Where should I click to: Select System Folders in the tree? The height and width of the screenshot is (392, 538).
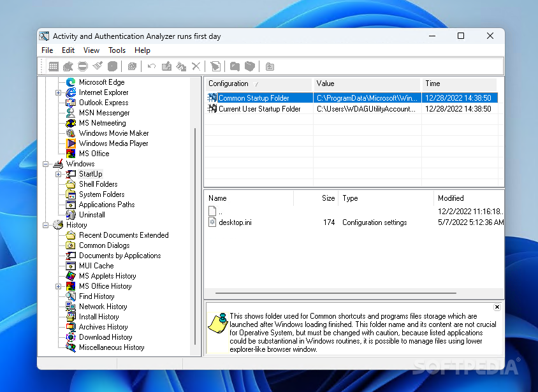pyautogui.click(x=101, y=194)
